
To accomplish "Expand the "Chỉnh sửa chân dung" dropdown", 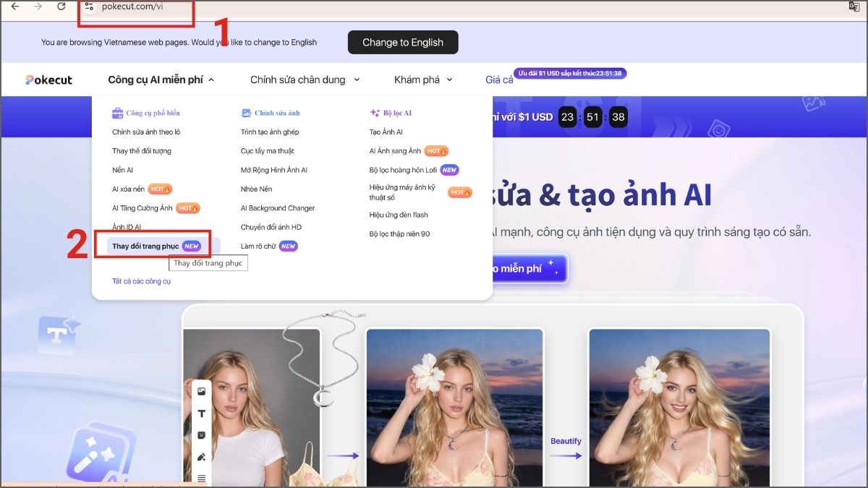I will (305, 80).
